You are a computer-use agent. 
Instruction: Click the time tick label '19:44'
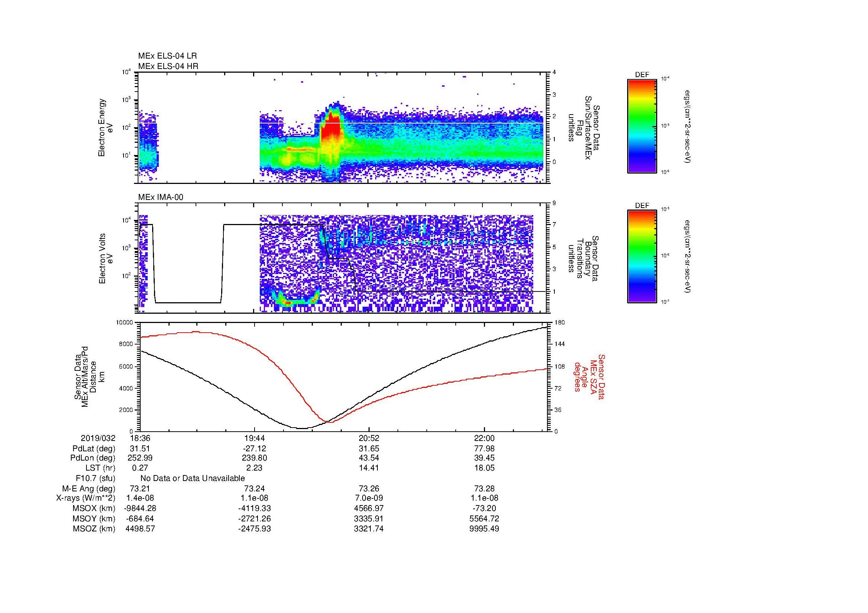point(255,438)
